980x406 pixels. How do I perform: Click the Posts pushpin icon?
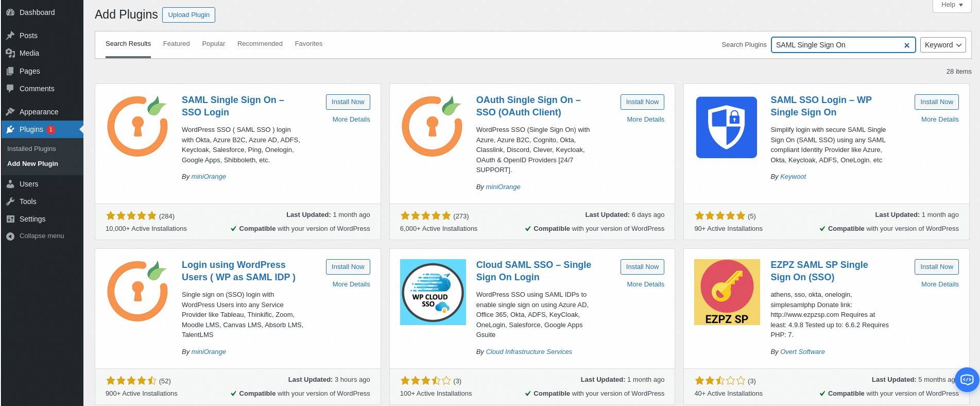click(10, 36)
